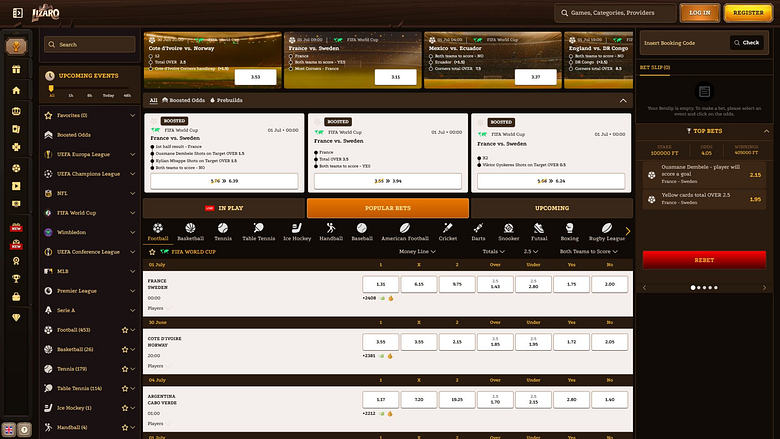780x439 pixels.
Task: Click the REGISTER button
Action: point(748,13)
